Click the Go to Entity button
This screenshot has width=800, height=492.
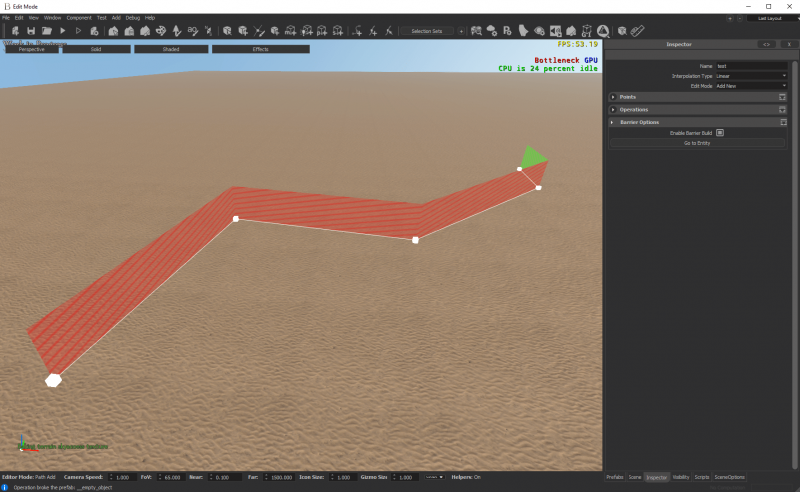pos(697,143)
